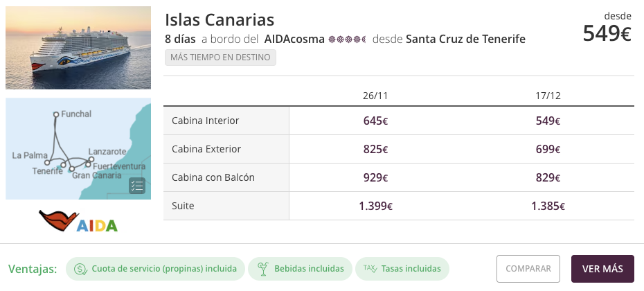Choose Cabina Interior 549€ price for 17/12

click(548, 121)
